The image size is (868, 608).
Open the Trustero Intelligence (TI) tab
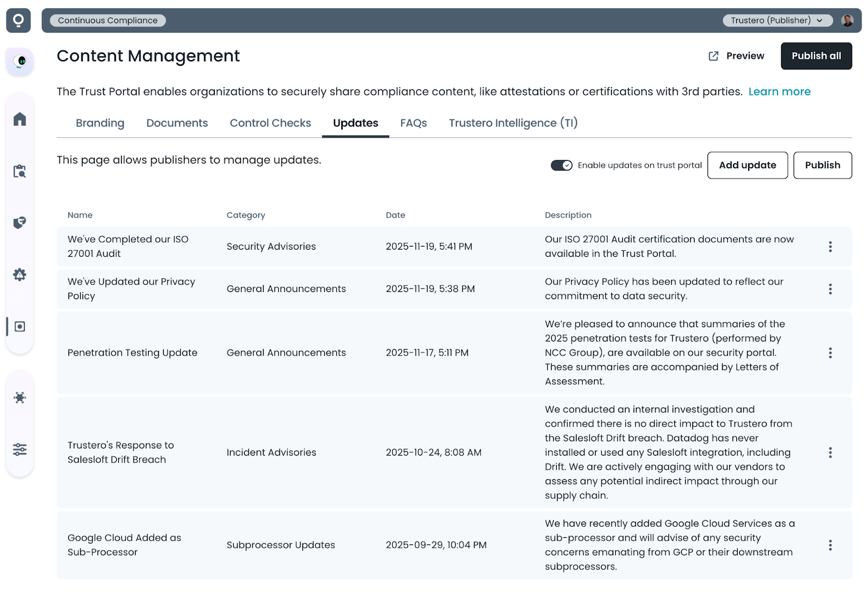click(x=513, y=123)
